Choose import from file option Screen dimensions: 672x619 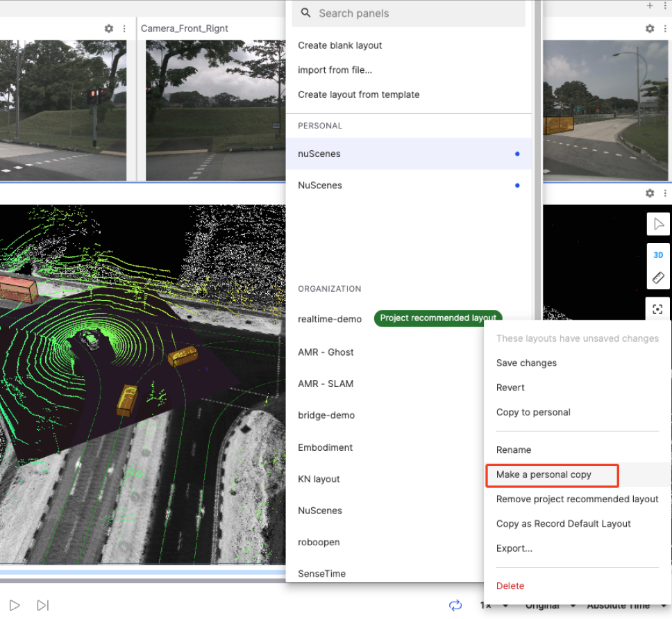coord(335,70)
